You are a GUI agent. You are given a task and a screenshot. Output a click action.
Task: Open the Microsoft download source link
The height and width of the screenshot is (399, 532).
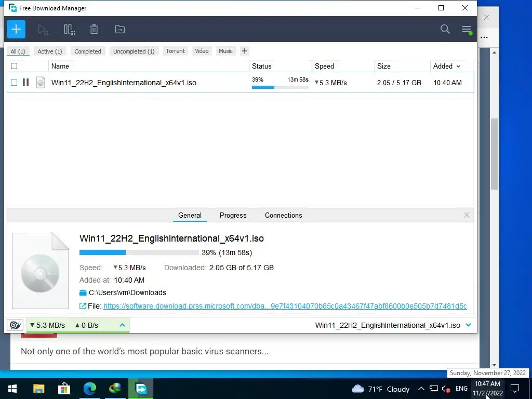(285, 306)
